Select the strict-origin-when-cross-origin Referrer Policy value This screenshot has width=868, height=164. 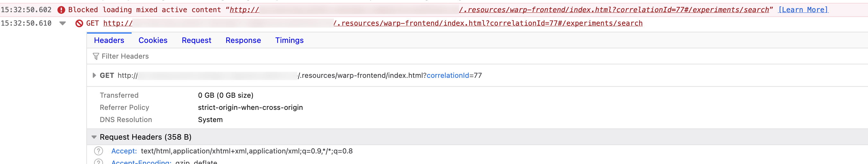click(250, 107)
